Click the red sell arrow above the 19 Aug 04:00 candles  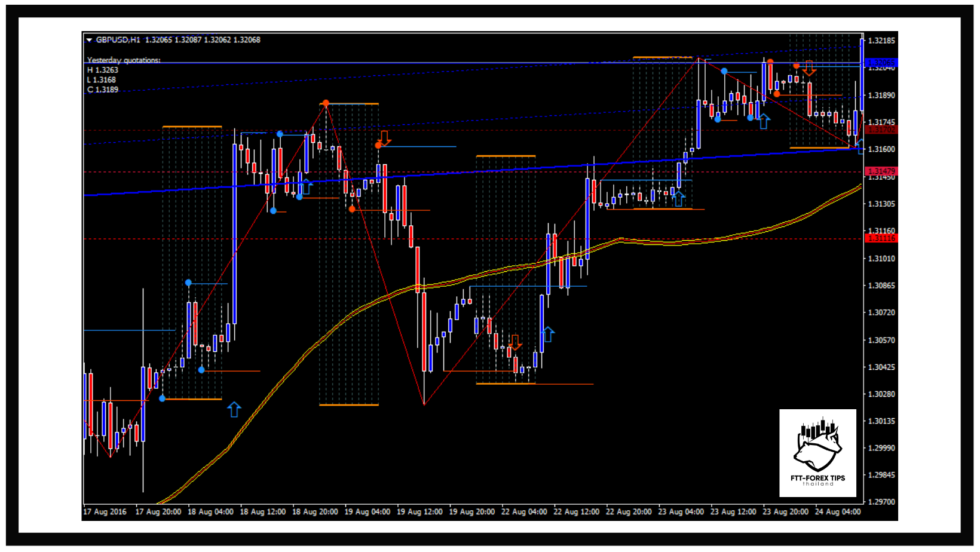pyautogui.click(x=384, y=139)
